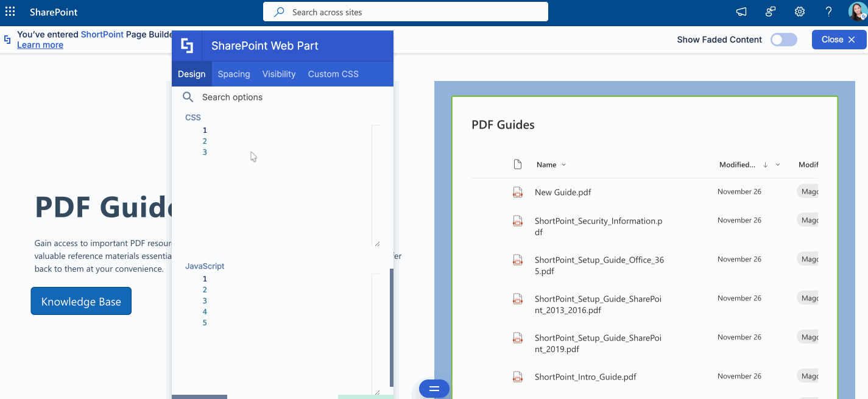Click ShortPoint logo in Web Part panel header
868x399 pixels.
pyautogui.click(x=187, y=46)
